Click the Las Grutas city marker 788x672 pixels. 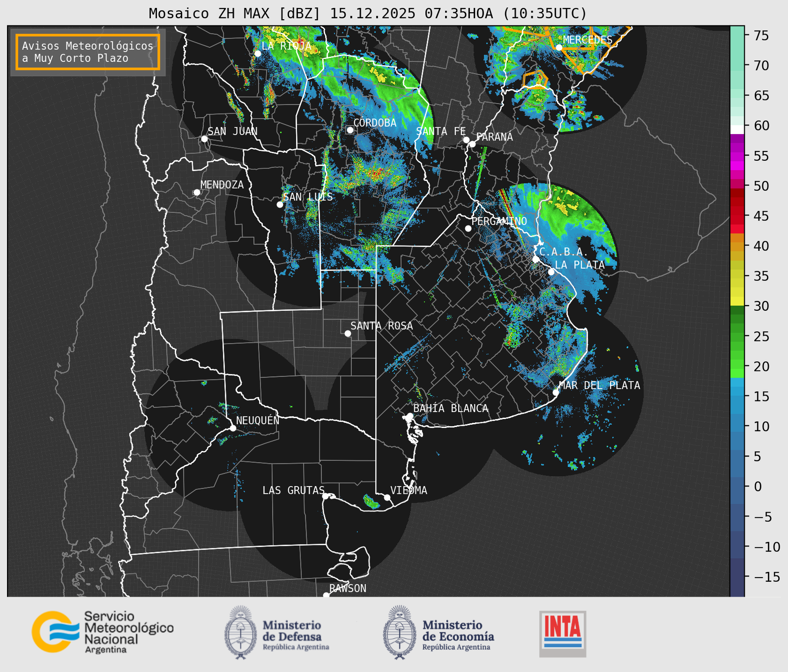coord(326,496)
